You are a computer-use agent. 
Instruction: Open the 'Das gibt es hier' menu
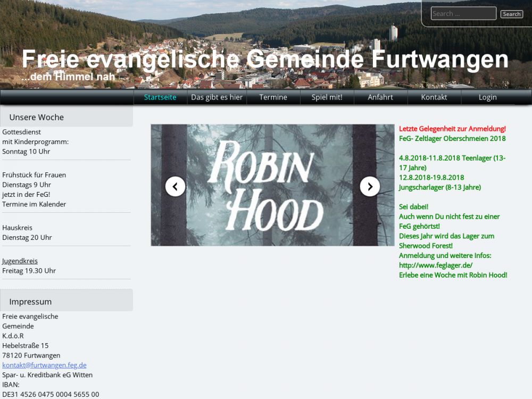click(x=217, y=97)
